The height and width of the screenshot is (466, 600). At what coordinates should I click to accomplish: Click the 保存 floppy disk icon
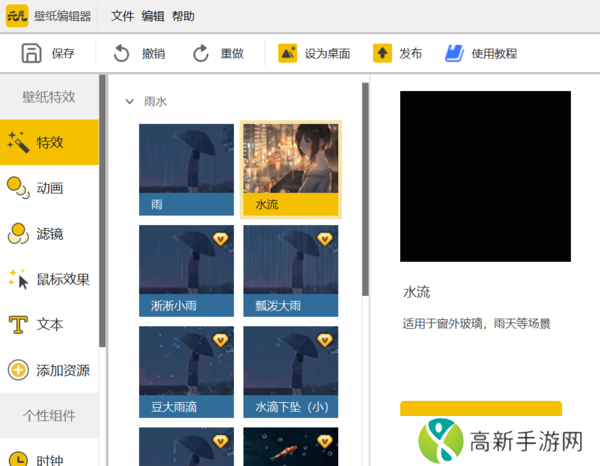(31, 53)
